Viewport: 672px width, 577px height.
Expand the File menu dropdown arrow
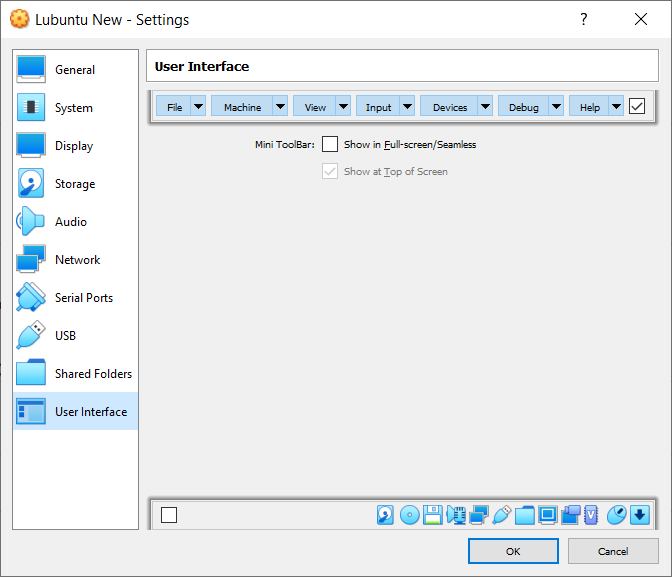tap(198, 106)
